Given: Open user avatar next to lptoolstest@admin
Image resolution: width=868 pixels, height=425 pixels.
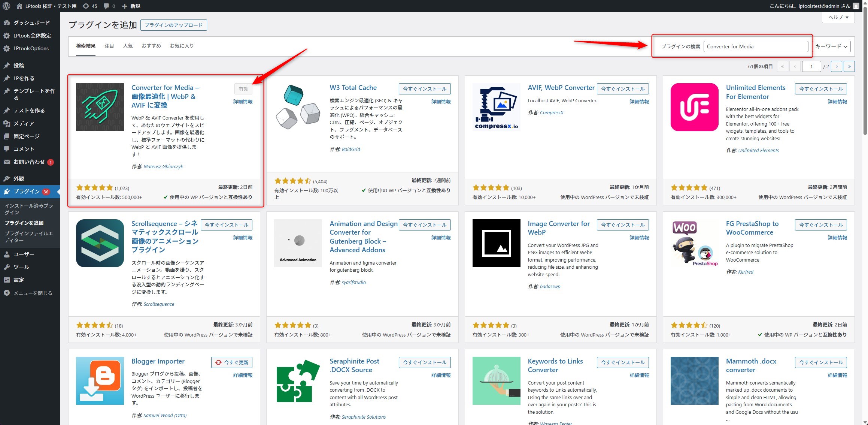Looking at the screenshot, I should [856, 6].
